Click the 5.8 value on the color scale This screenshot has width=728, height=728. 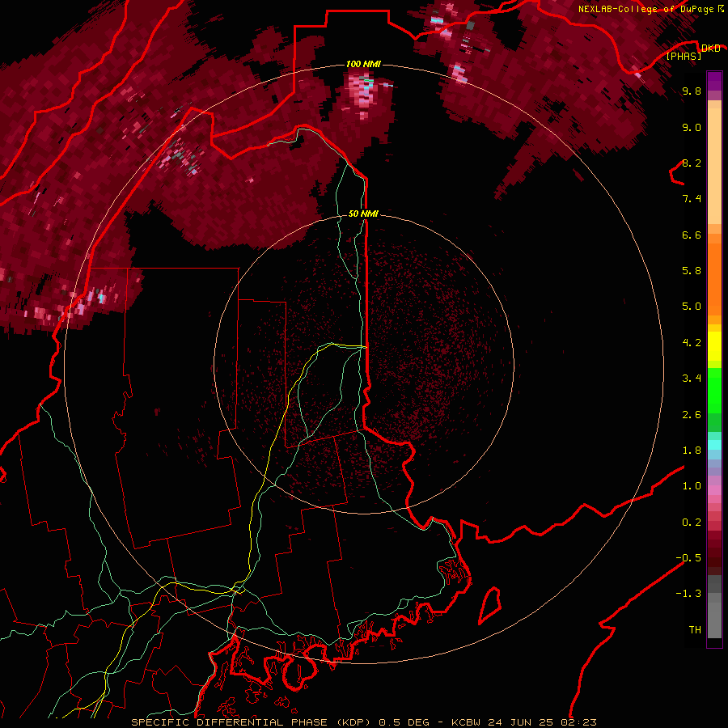(692, 270)
